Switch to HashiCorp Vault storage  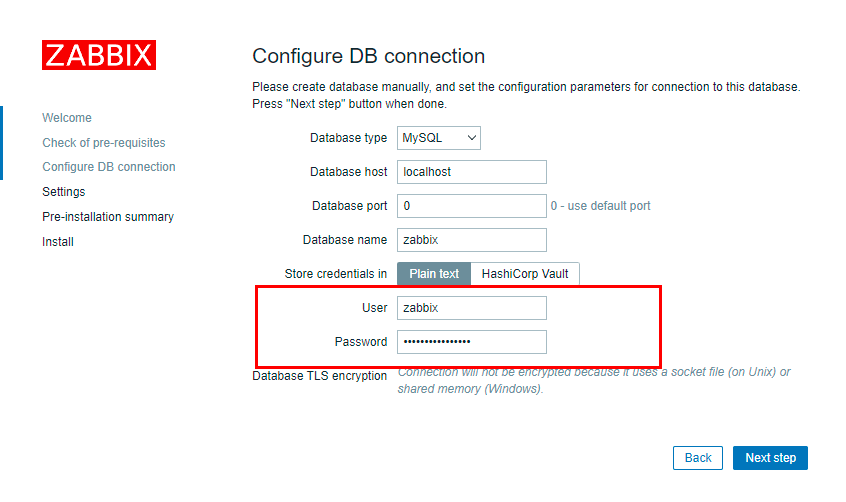coord(525,274)
